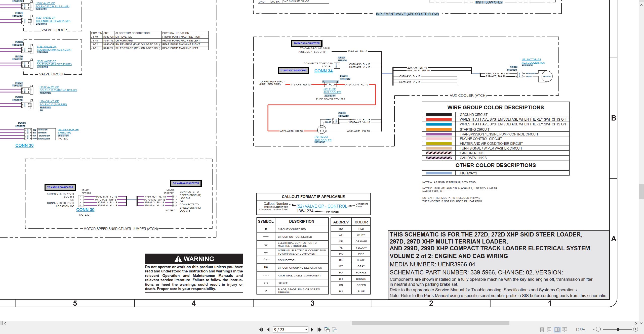
Task: Click the relay part number 117-9080
Action: (x=320, y=142)
